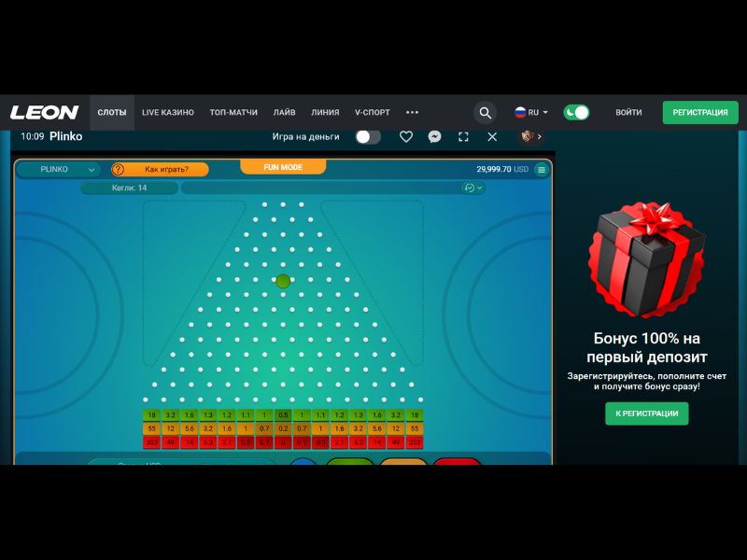Image resolution: width=747 pixels, height=560 pixels.
Task: Click the "Как играть?" help button
Action: (160, 170)
